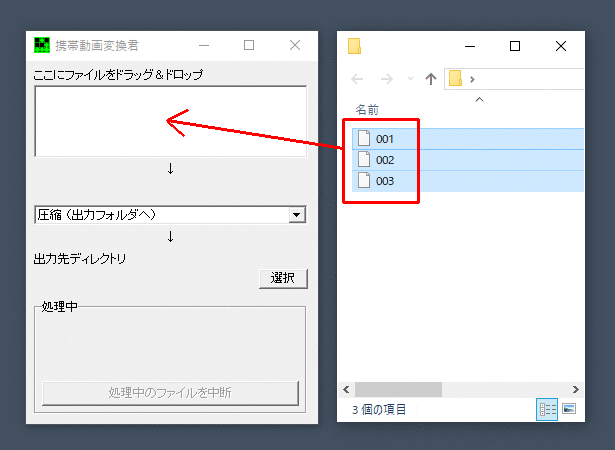Click the 携帯動画変換君 app icon in title bar

[42, 45]
